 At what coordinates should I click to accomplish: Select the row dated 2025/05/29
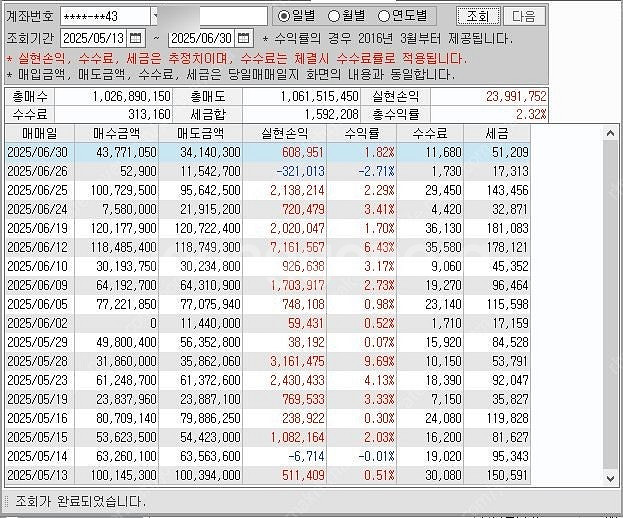point(268,342)
